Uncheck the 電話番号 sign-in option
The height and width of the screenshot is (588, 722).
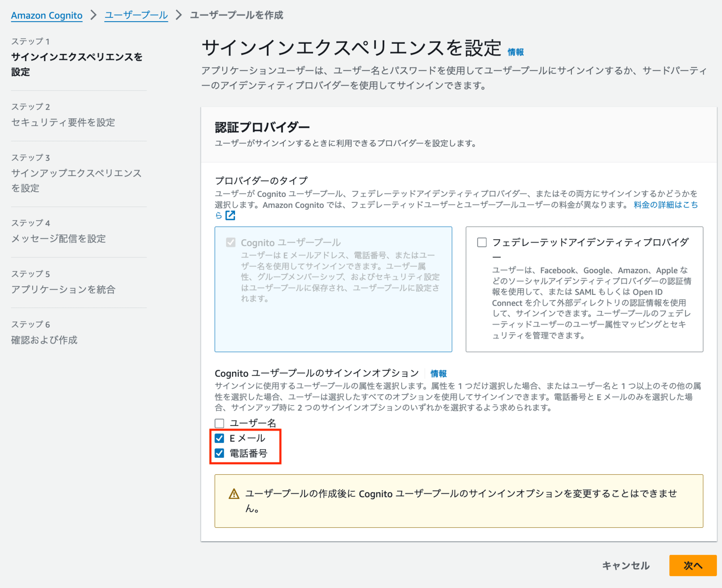(x=219, y=453)
